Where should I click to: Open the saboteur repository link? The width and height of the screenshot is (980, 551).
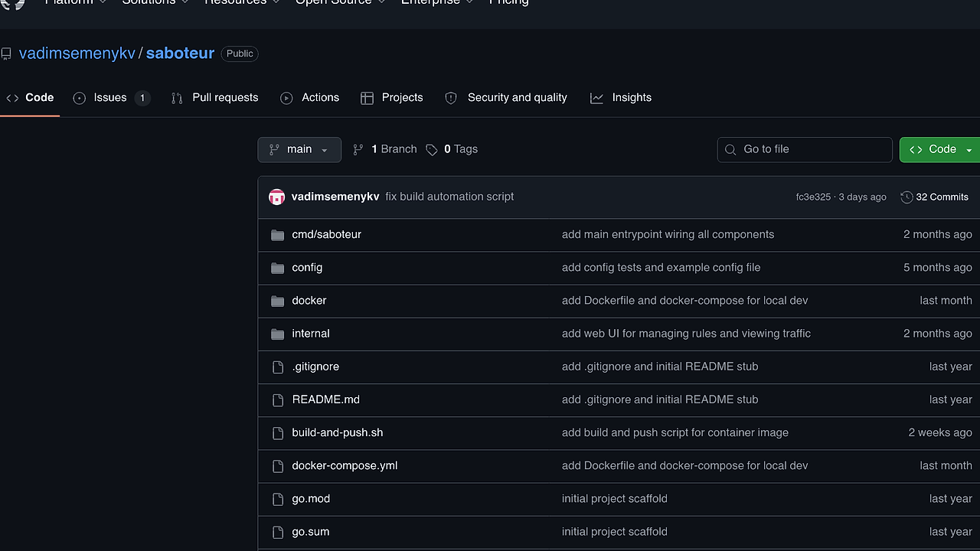[180, 54]
